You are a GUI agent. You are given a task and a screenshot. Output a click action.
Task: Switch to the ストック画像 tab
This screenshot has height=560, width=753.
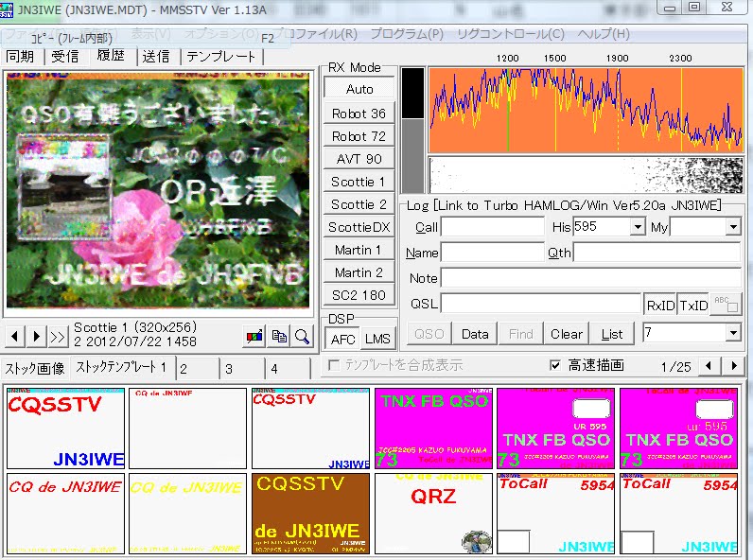35,368
